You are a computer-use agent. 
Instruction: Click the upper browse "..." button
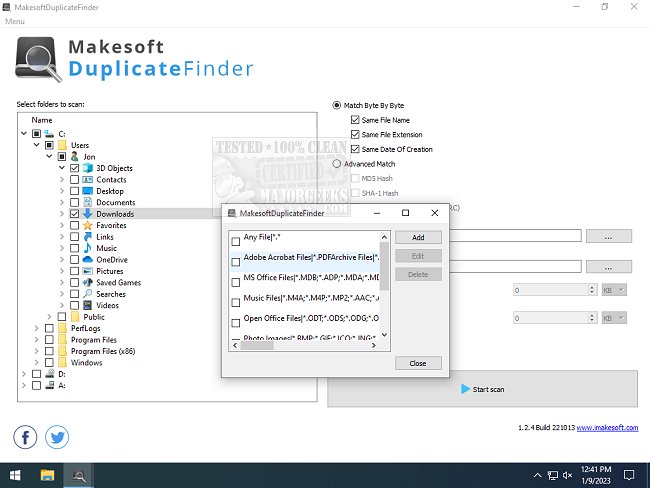pyautogui.click(x=609, y=236)
